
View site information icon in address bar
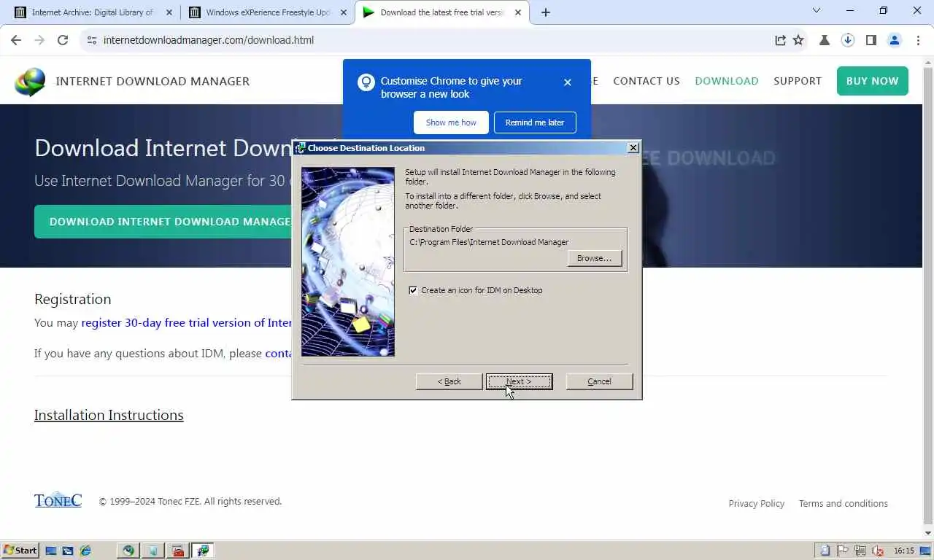[x=91, y=40]
